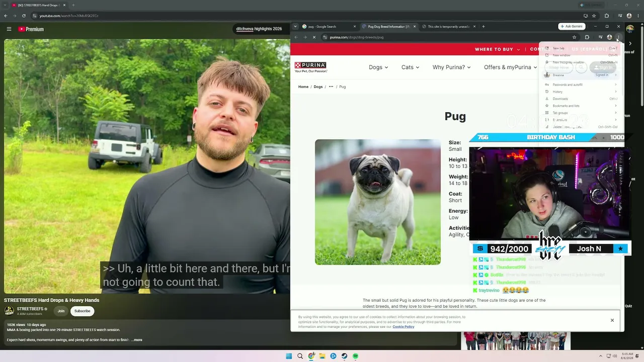Screen dimensions: 644x362
Task: Open Chrome from the taskbar
Action: click(x=311, y=356)
